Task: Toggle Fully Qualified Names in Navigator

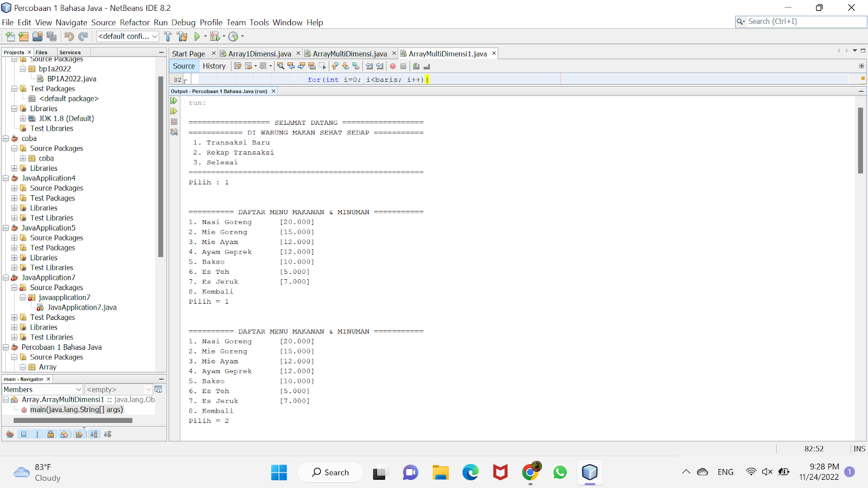Action: tap(79, 434)
